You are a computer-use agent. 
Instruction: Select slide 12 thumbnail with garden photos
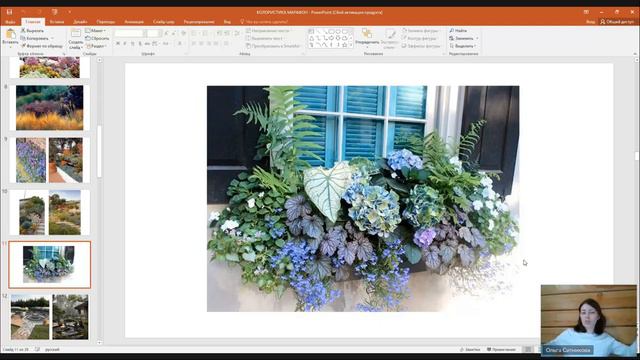pyautogui.click(x=49, y=317)
